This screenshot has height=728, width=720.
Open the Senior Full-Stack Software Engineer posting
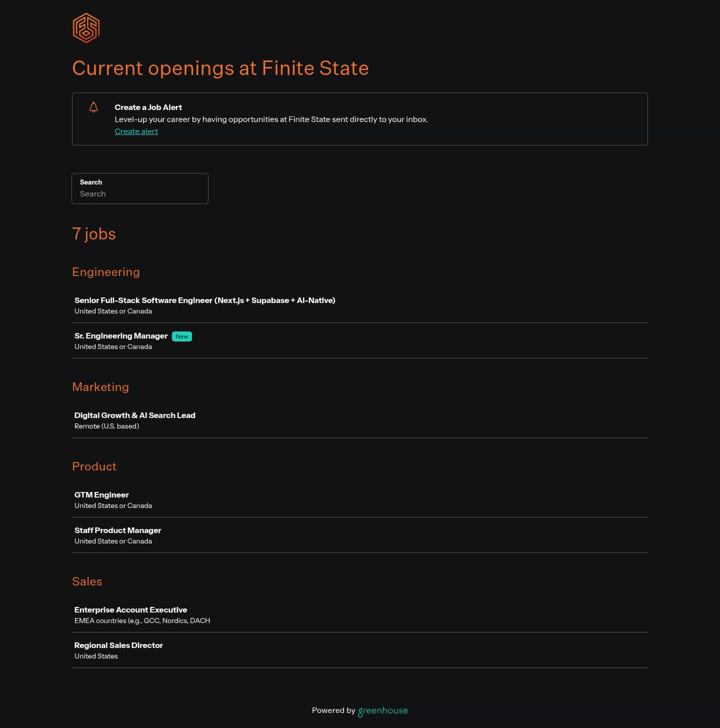coord(204,300)
